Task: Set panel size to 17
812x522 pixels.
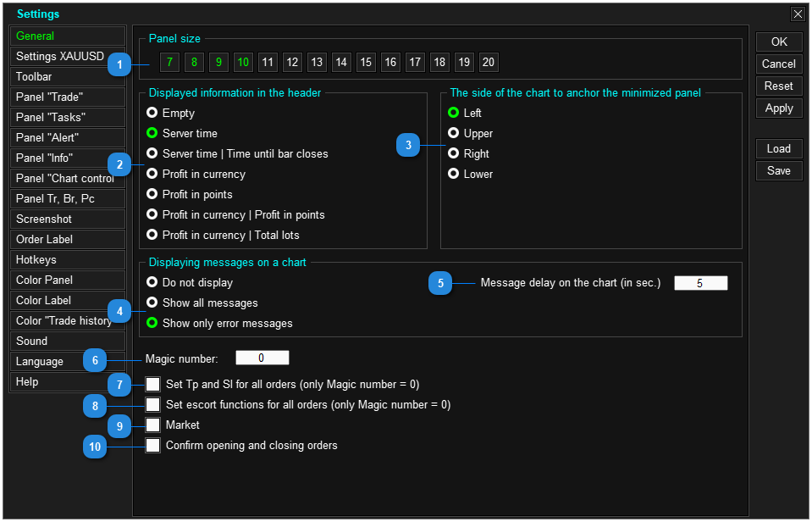Action: pyautogui.click(x=415, y=62)
